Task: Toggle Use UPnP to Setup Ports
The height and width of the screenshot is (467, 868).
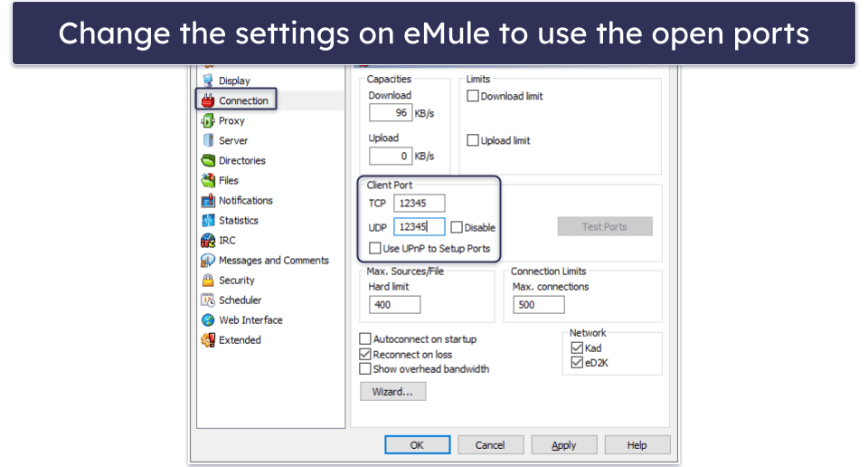Action: click(375, 248)
